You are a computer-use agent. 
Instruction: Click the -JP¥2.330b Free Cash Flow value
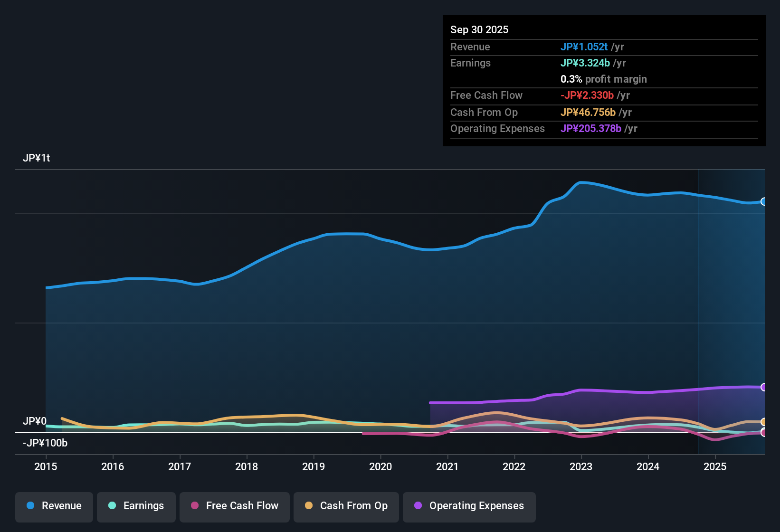click(x=588, y=95)
